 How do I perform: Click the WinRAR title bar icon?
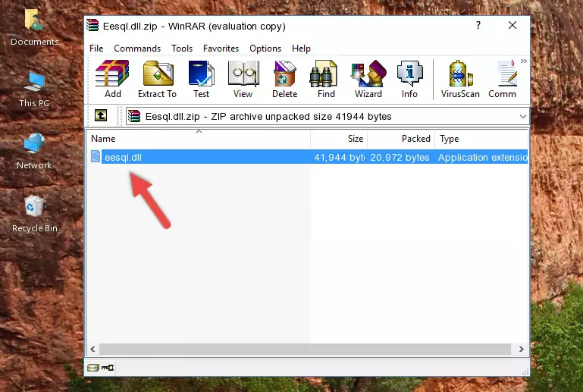[x=92, y=26]
